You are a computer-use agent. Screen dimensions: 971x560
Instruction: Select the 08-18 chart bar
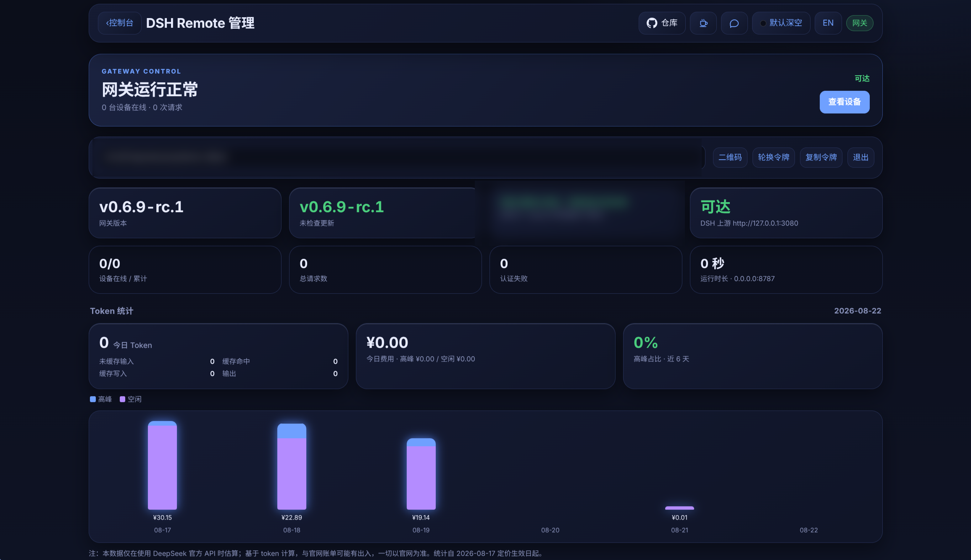(x=292, y=467)
